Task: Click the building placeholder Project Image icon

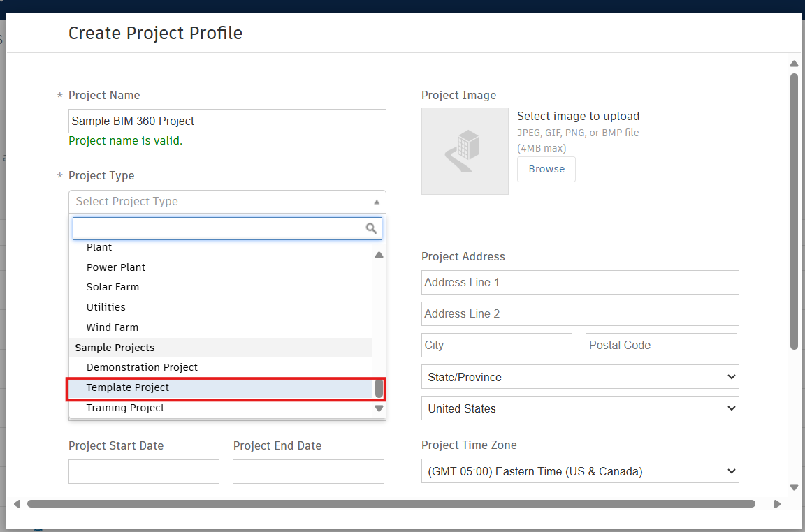Action: click(465, 151)
